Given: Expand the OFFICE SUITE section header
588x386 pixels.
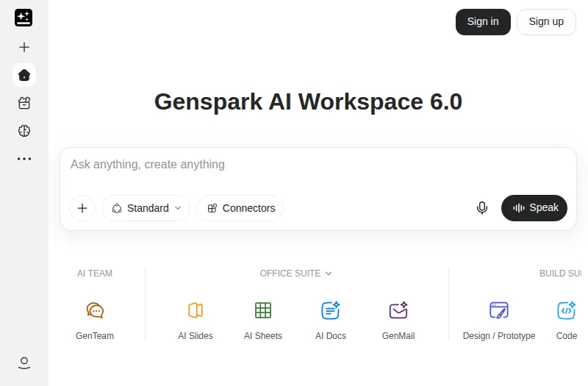Looking at the screenshot, I should pyautogui.click(x=296, y=274).
